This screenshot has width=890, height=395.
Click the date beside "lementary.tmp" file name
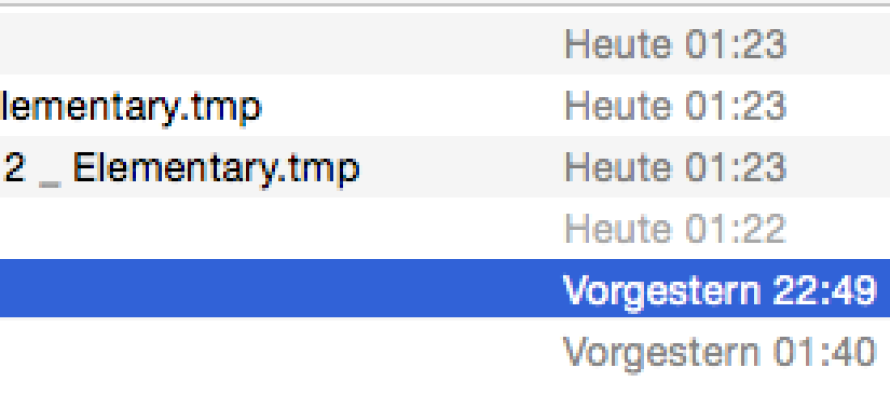pyautogui.click(x=675, y=106)
